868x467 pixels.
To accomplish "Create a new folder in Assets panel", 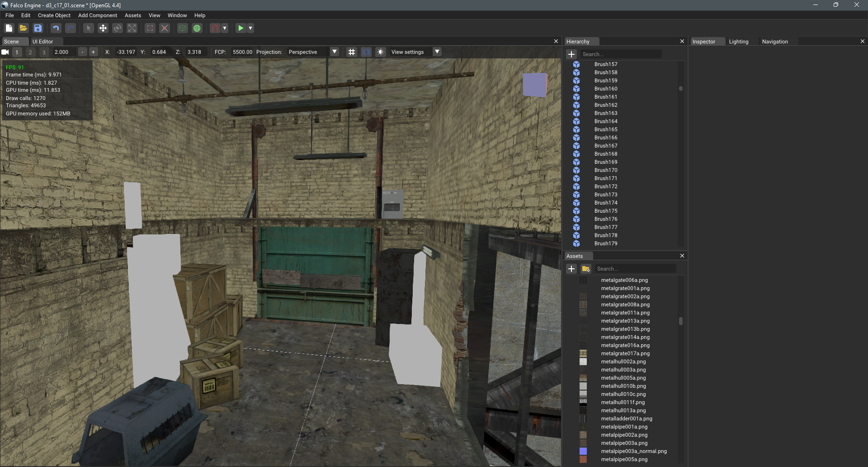I will point(586,269).
